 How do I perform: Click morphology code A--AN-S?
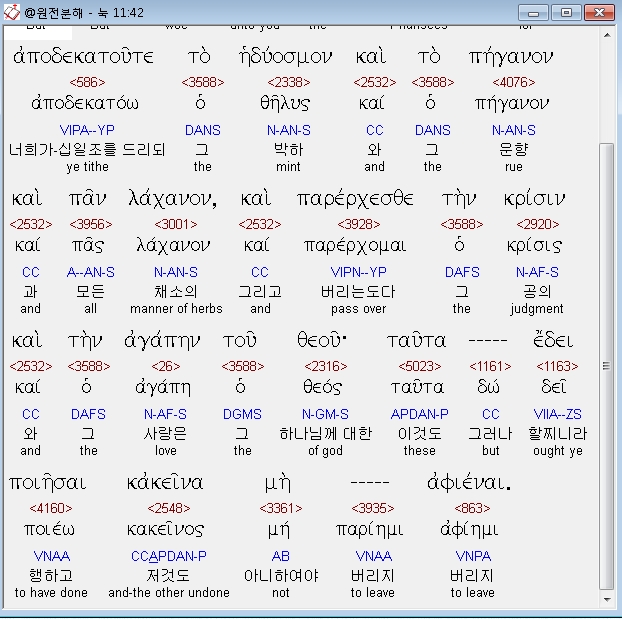pyautogui.click(x=90, y=272)
